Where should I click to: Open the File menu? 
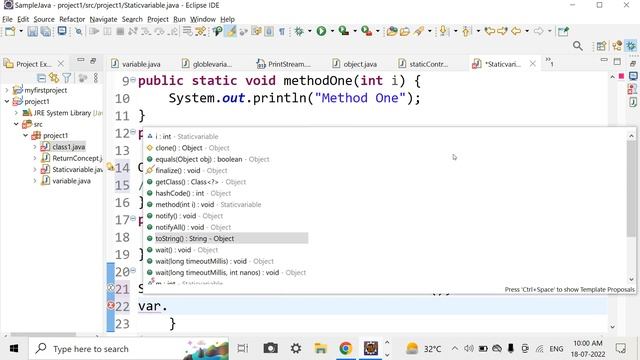click(7, 19)
